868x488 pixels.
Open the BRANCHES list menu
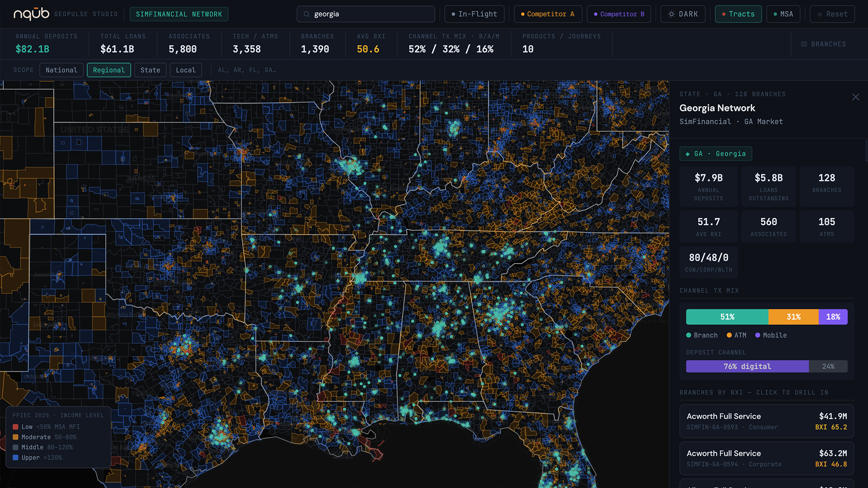coord(823,44)
